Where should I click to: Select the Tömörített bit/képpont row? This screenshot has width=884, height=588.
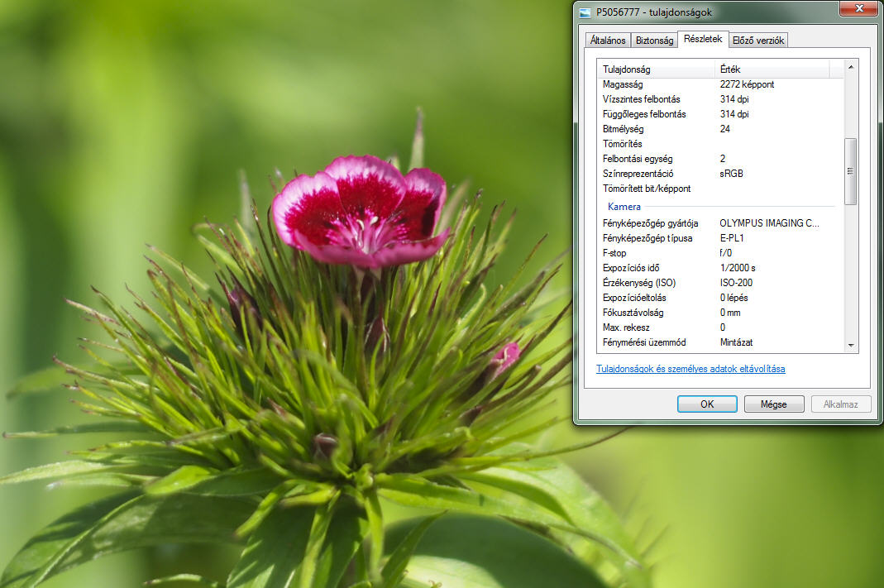pos(721,189)
